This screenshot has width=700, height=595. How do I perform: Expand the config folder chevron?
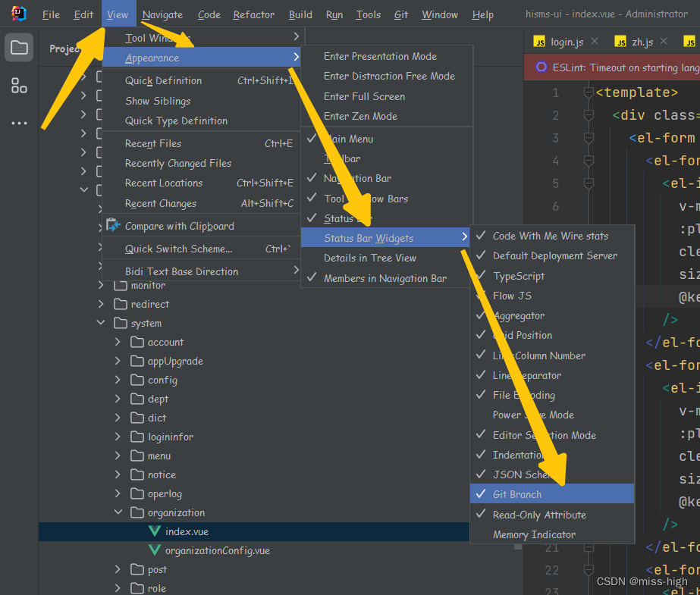pyautogui.click(x=118, y=380)
